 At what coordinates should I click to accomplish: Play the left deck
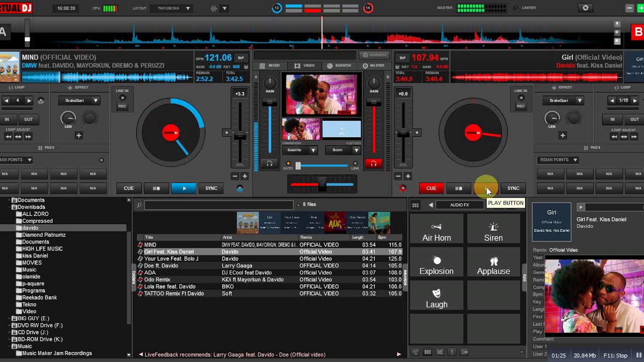click(x=184, y=189)
